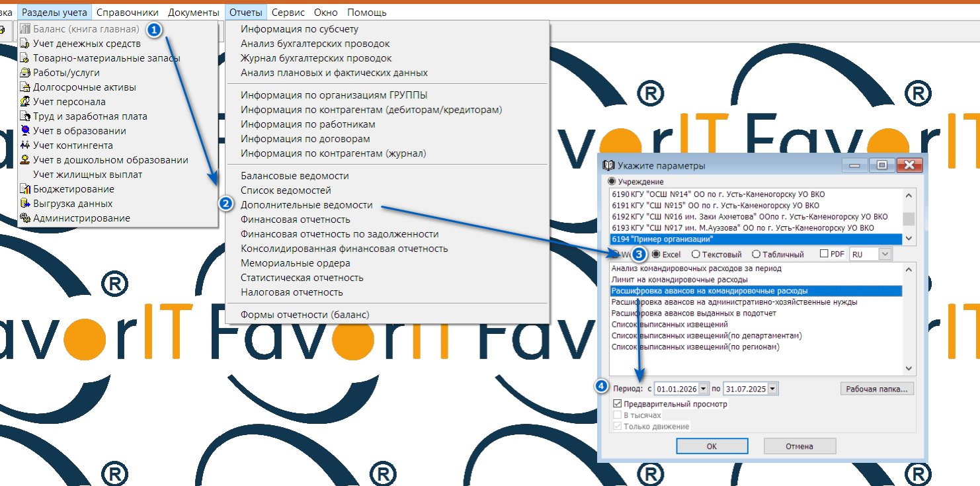Viewport: 980px width, 486px height.
Task: Expand the period end date dropdown
Action: point(772,389)
